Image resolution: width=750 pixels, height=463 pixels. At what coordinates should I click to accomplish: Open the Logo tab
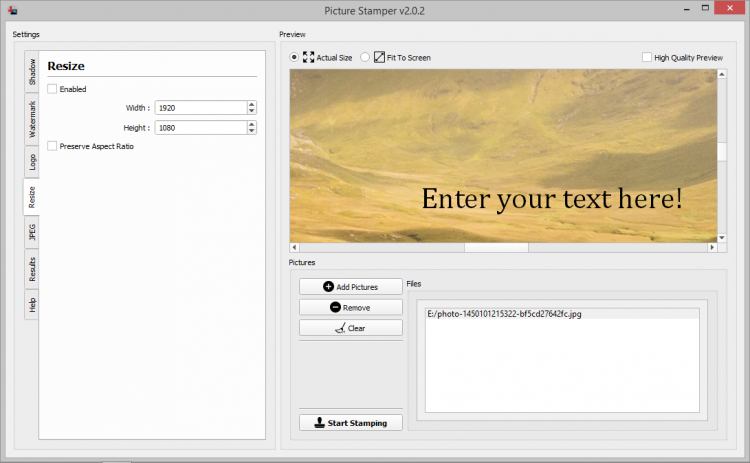[x=32, y=162]
